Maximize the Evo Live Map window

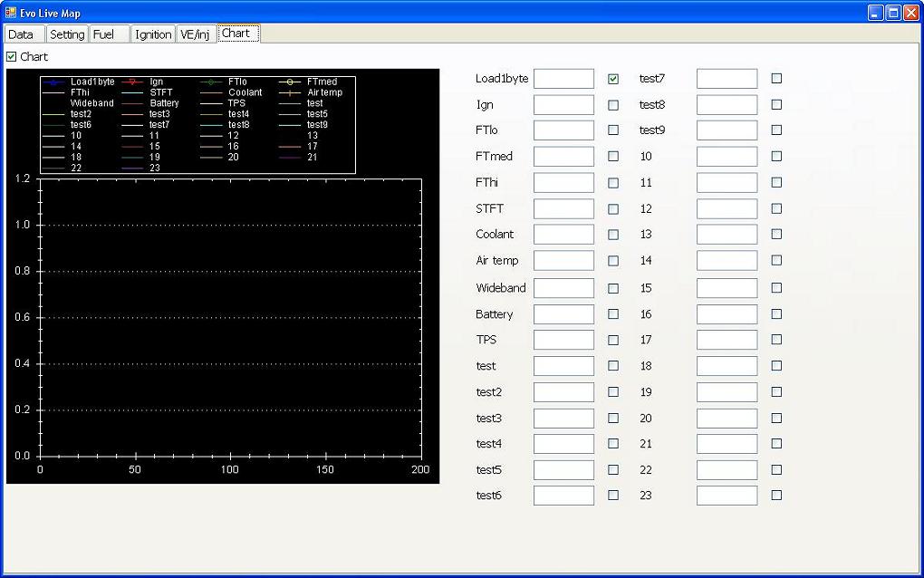coord(893,13)
